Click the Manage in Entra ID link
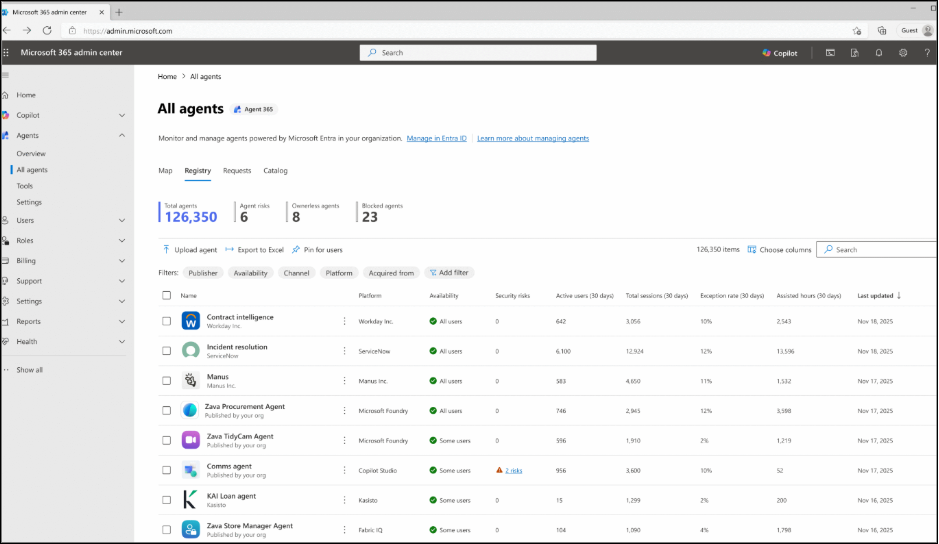The image size is (939, 544). (436, 138)
